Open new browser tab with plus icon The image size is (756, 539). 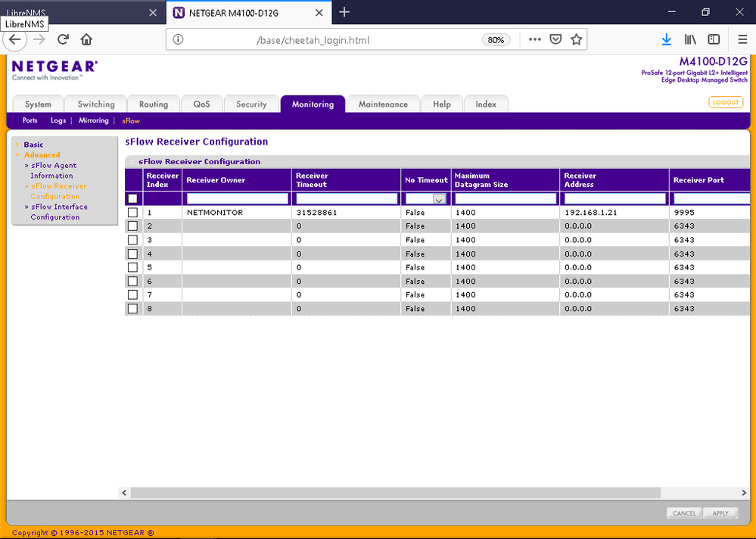tap(344, 12)
